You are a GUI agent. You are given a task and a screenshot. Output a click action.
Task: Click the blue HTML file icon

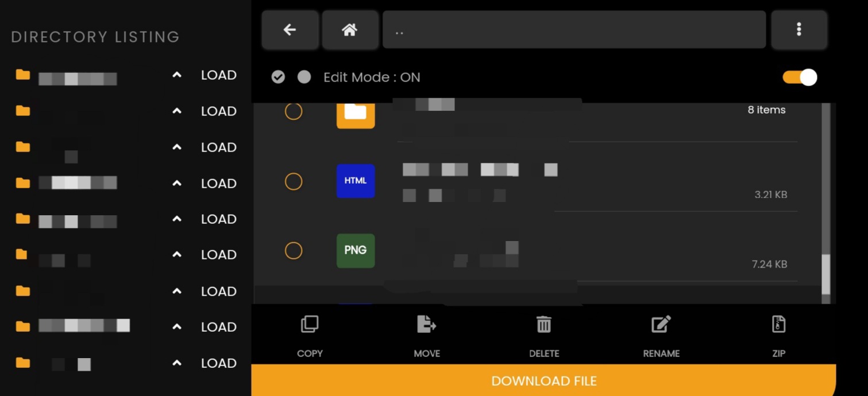(x=355, y=181)
